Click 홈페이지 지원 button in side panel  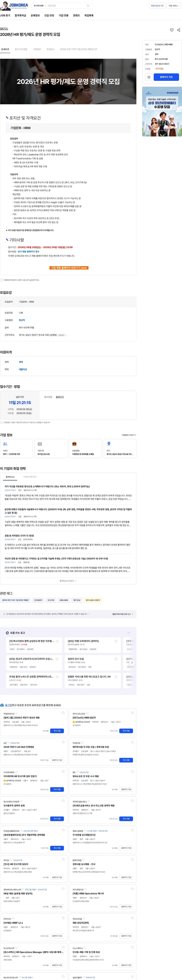pos(166,77)
